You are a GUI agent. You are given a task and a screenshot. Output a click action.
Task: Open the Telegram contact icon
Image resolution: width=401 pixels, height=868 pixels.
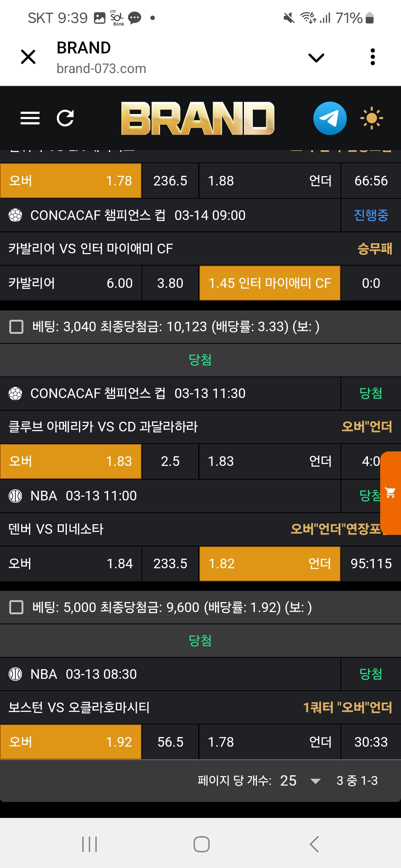click(x=330, y=118)
